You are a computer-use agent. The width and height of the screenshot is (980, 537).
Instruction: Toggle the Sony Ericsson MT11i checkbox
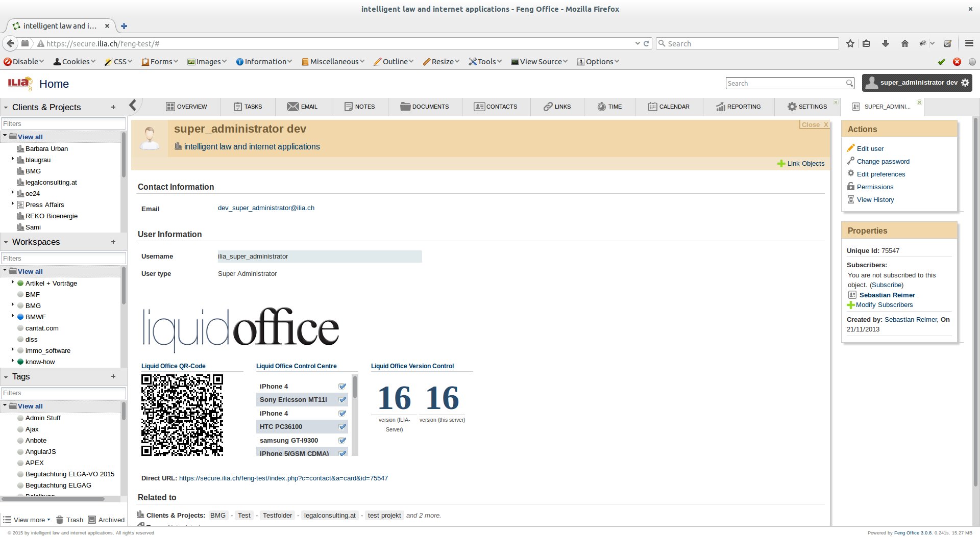[x=342, y=400]
